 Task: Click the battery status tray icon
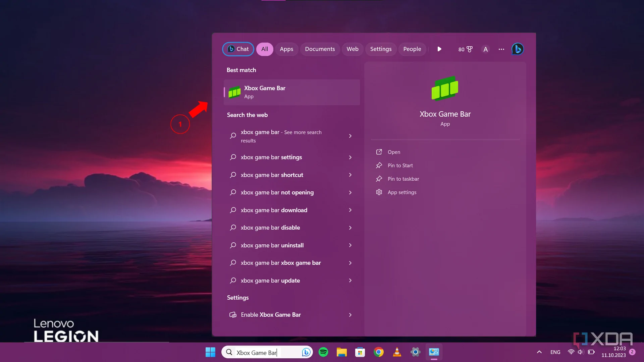591,352
